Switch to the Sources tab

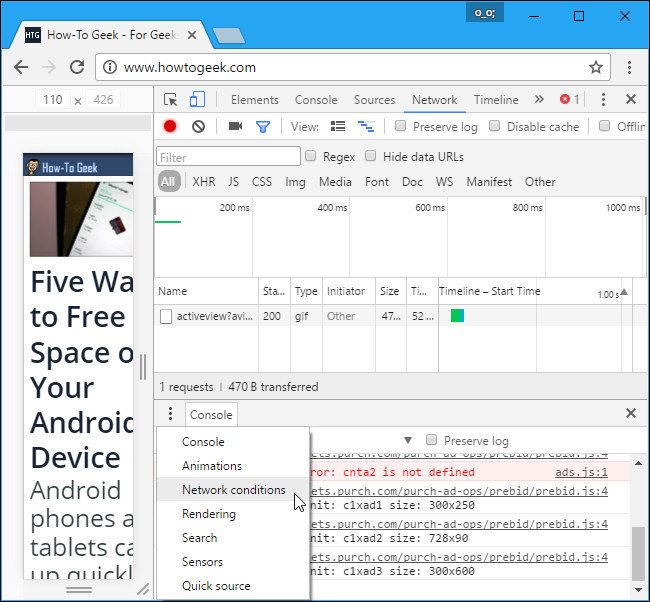[x=374, y=100]
